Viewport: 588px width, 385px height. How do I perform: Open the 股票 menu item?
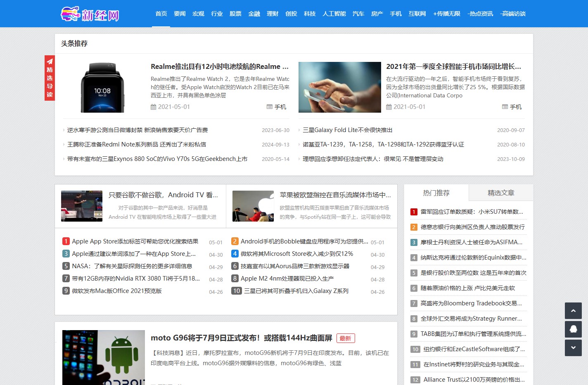235,14
